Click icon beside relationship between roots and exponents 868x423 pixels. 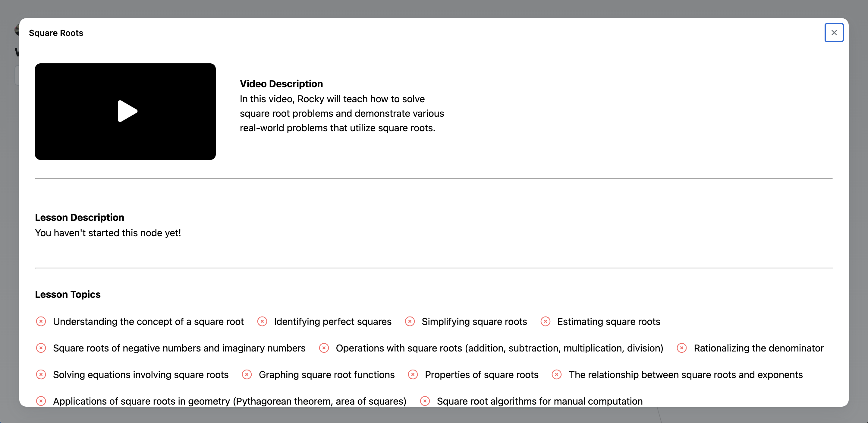click(557, 374)
